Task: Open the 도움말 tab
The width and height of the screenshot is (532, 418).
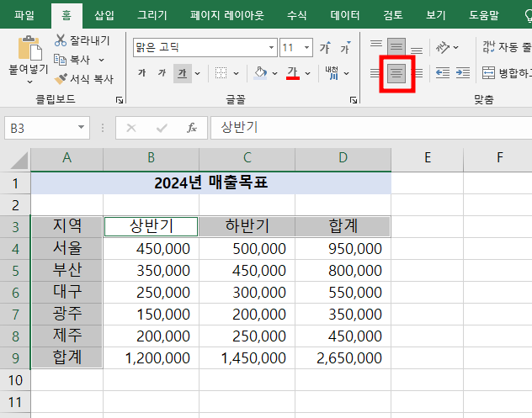Action: point(484,15)
